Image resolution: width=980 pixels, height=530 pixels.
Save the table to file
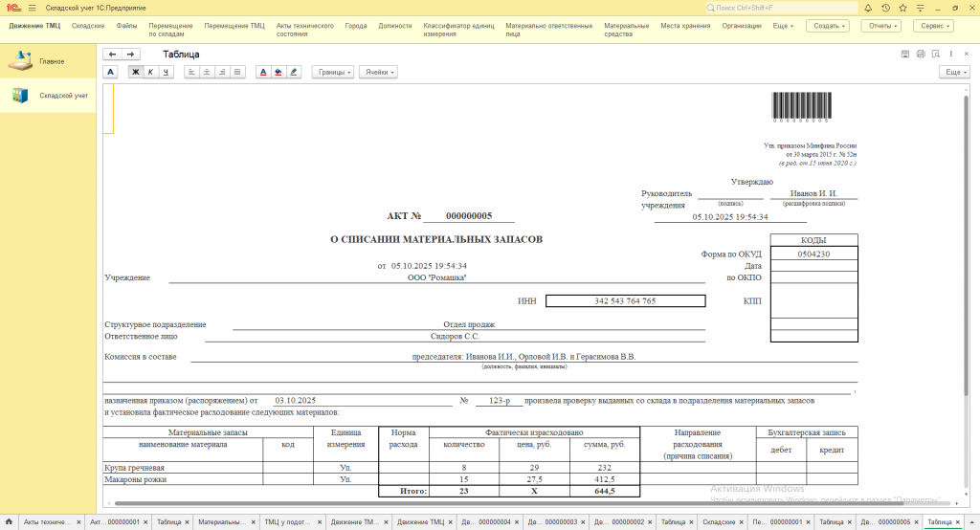[x=905, y=55]
